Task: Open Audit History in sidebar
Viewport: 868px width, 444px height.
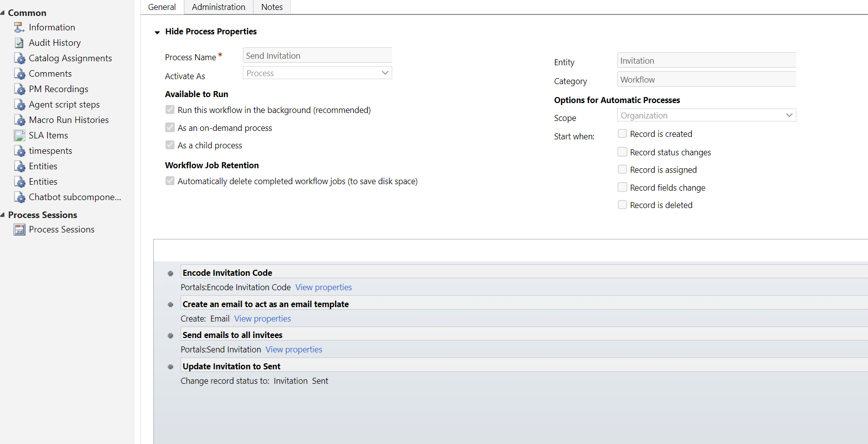Action: click(x=55, y=43)
